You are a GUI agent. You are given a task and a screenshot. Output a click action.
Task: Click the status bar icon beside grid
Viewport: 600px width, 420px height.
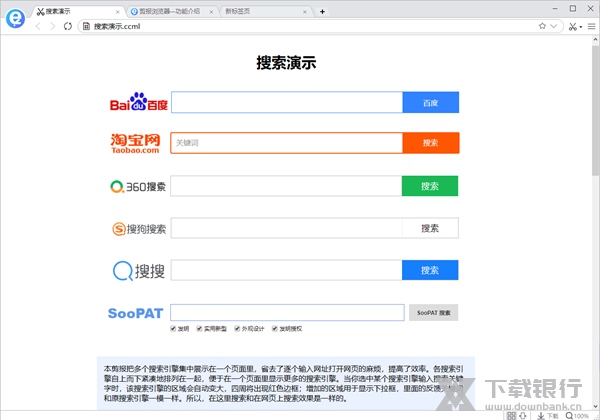pyautogui.click(x=523, y=415)
